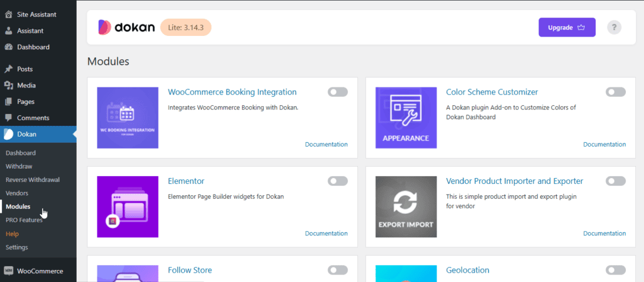Click the Pages icon in sidebar

tap(8, 101)
